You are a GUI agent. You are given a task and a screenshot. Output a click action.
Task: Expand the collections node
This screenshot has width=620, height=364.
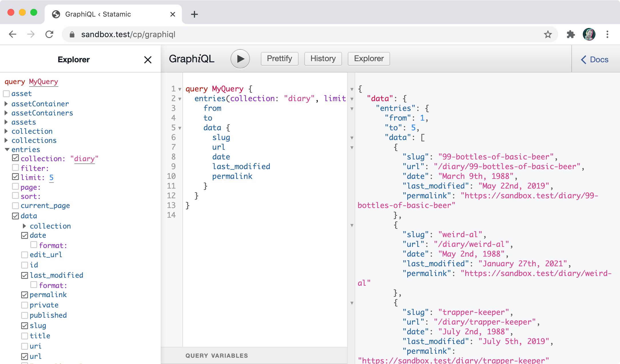click(6, 140)
